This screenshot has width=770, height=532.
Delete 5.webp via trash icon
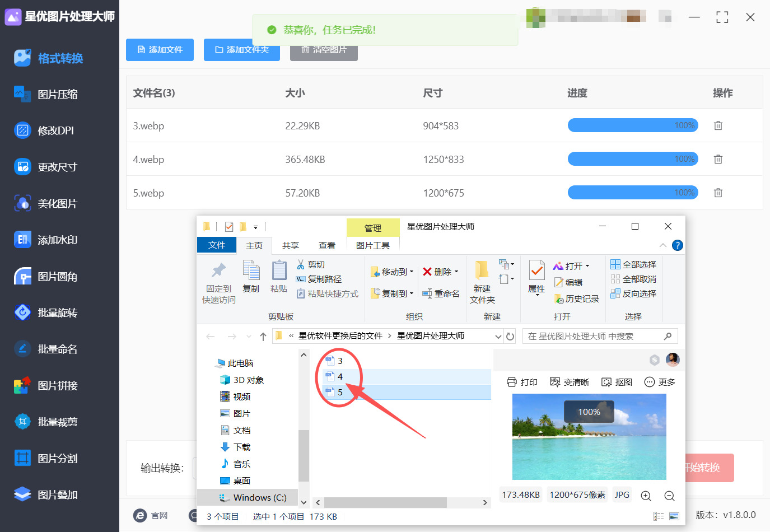718,193
